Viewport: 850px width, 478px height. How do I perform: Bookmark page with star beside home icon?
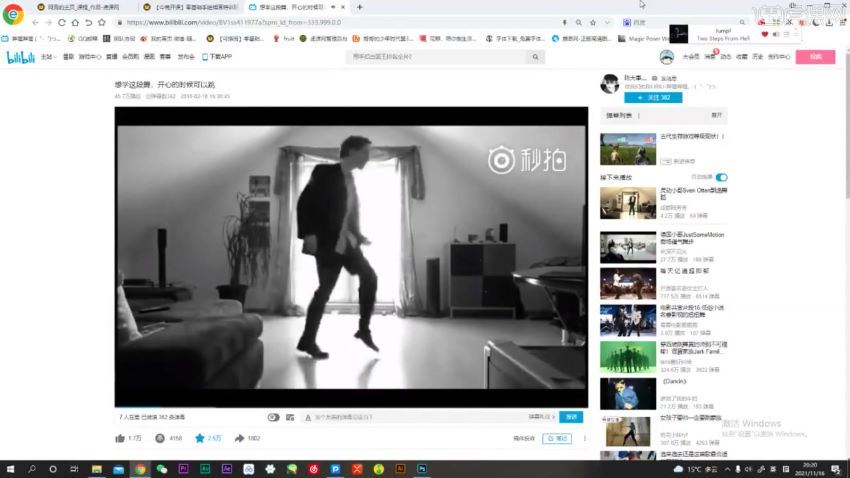[101, 22]
